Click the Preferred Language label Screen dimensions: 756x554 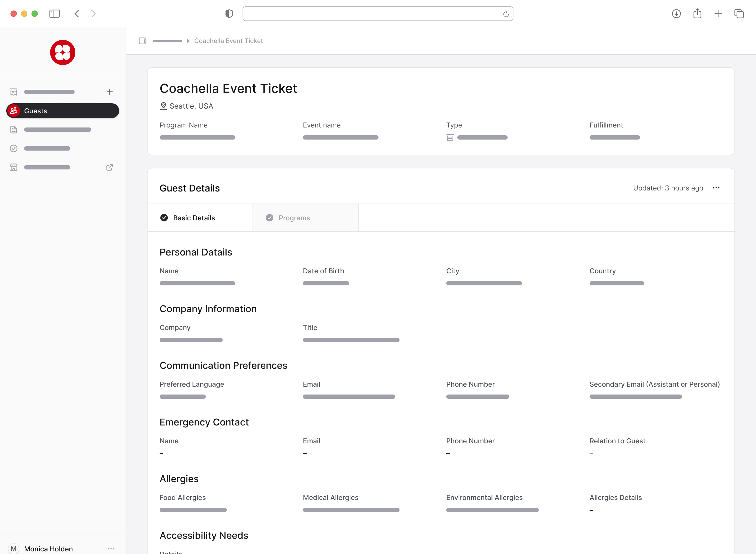pos(192,384)
